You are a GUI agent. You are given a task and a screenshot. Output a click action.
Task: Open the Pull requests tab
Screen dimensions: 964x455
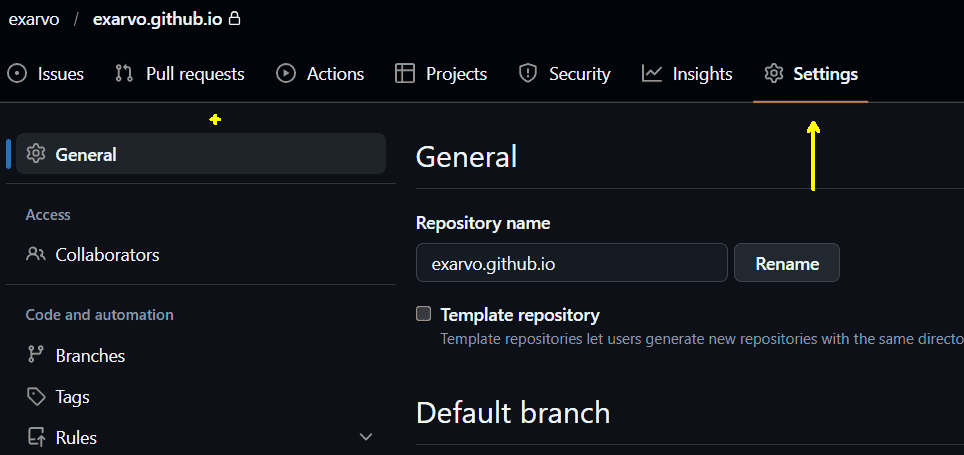pyautogui.click(x=180, y=74)
